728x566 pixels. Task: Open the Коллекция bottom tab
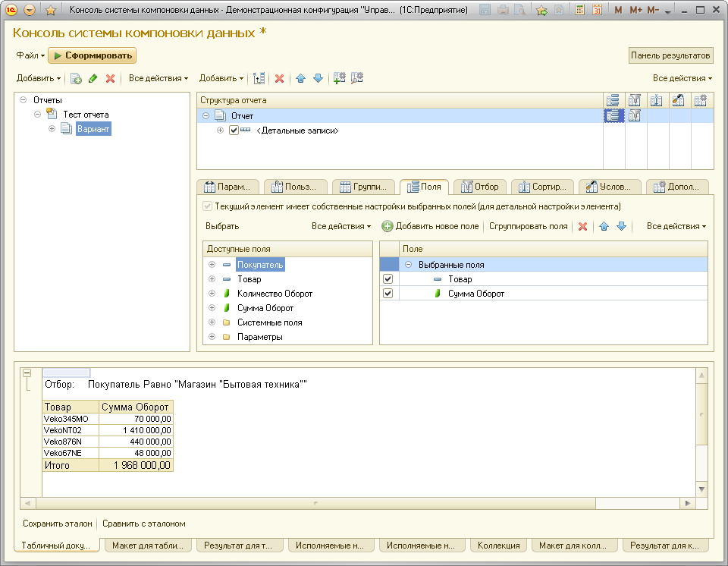[498, 545]
